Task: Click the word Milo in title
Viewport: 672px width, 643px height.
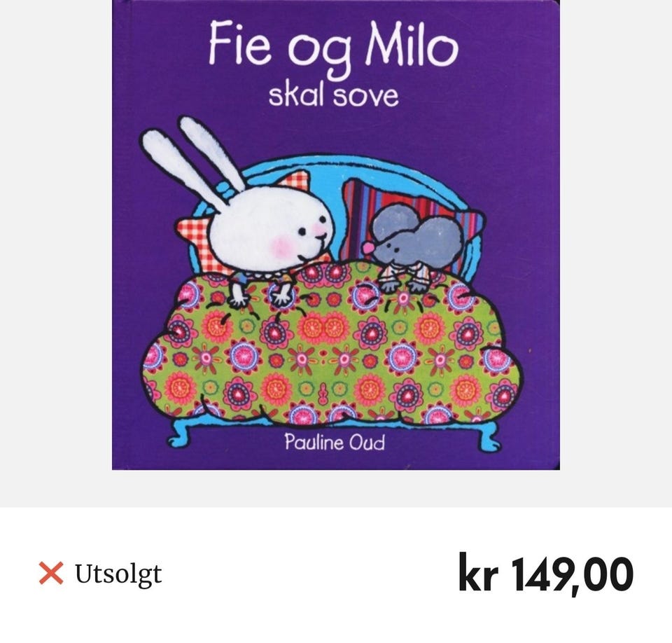Action: click(x=412, y=43)
